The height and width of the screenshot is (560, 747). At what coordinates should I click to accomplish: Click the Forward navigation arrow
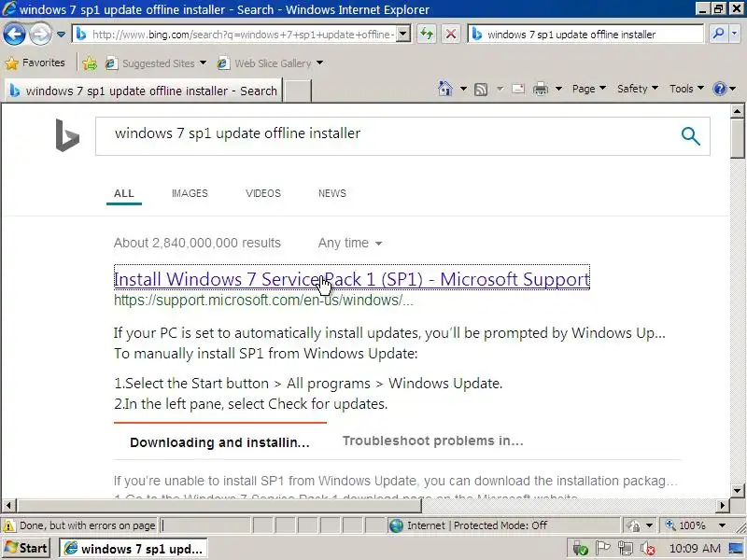pyautogui.click(x=40, y=35)
